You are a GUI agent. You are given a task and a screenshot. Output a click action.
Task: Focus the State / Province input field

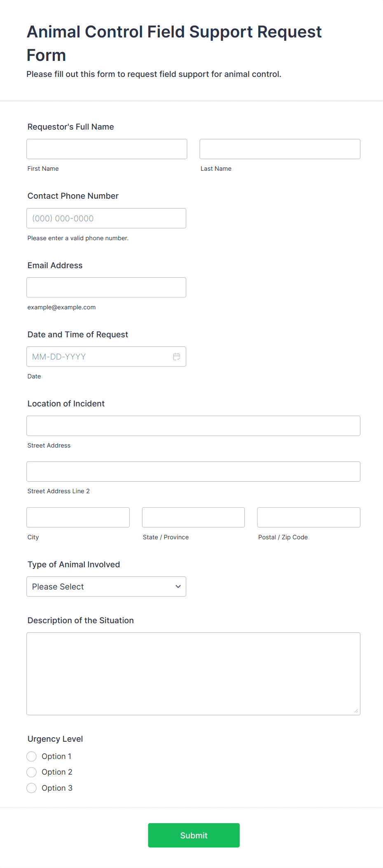point(193,518)
